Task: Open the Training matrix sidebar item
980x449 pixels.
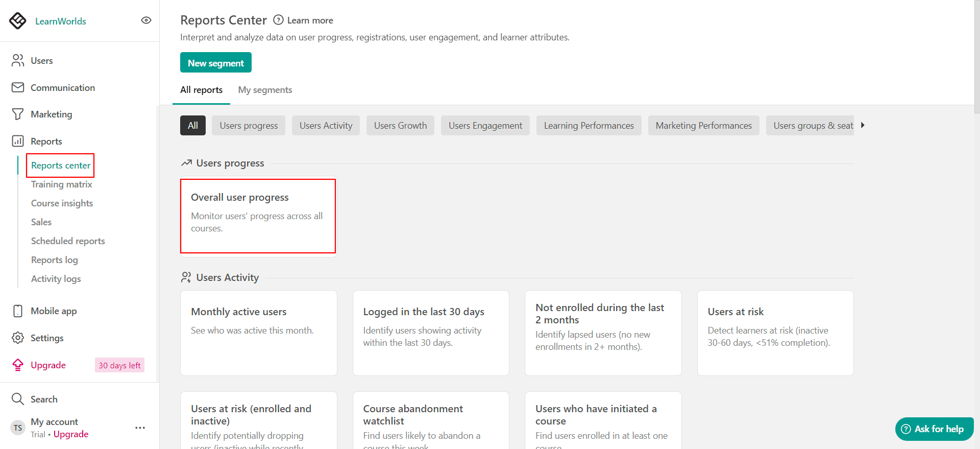Action: 61,184
